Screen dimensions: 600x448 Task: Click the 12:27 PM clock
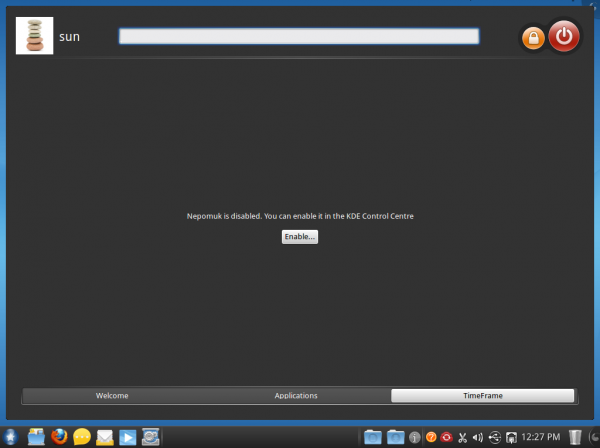(x=541, y=437)
